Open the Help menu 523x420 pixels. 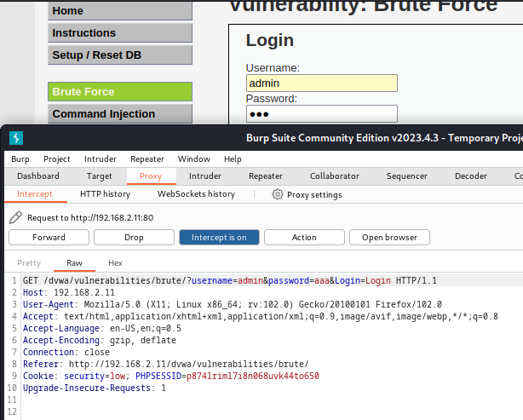click(x=233, y=158)
